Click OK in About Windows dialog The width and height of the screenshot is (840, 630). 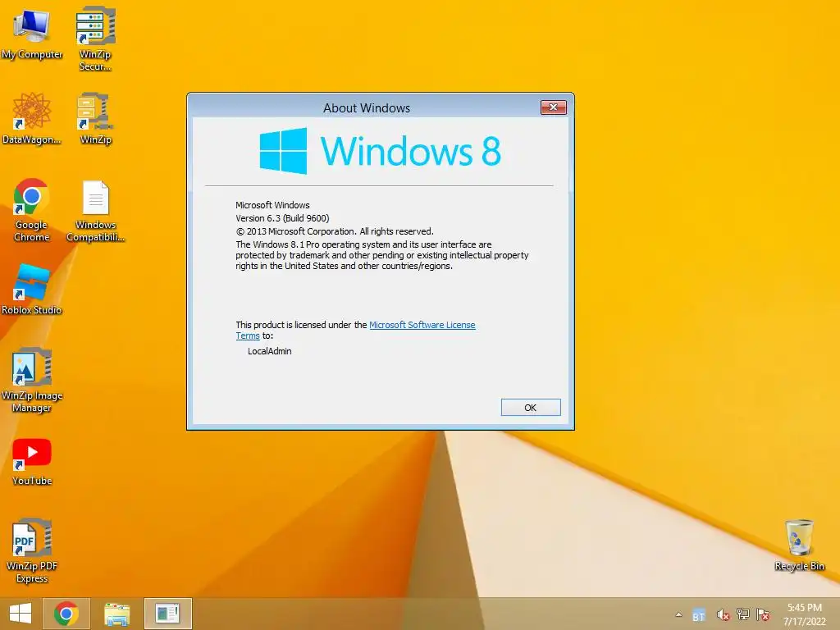click(x=531, y=408)
